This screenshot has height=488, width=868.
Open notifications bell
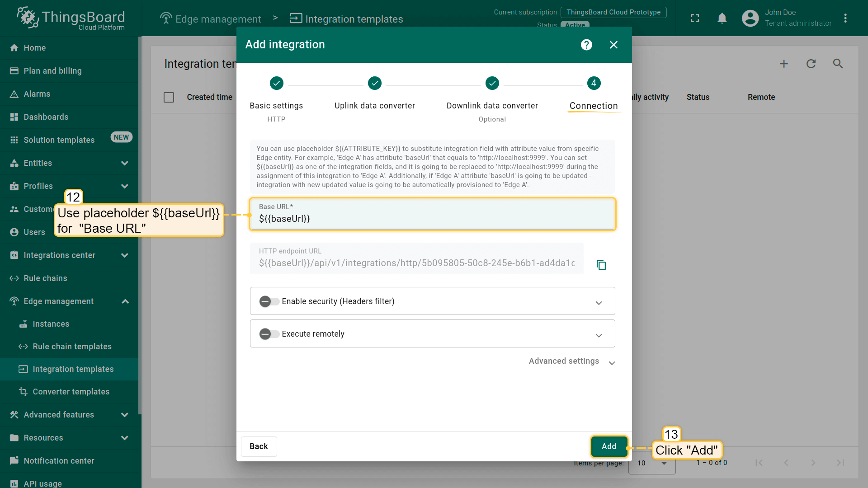[722, 18]
